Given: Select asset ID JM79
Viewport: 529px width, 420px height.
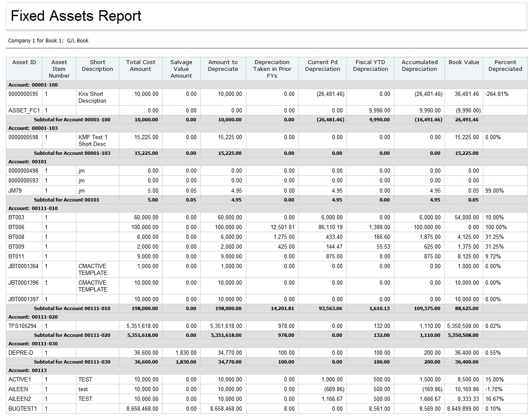Looking at the screenshot, I should point(15,191).
